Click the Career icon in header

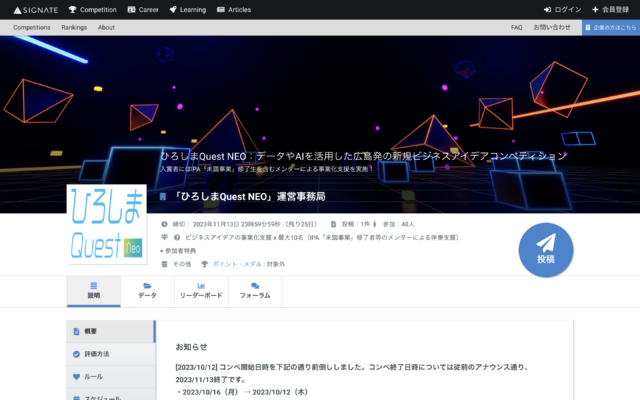(131, 10)
